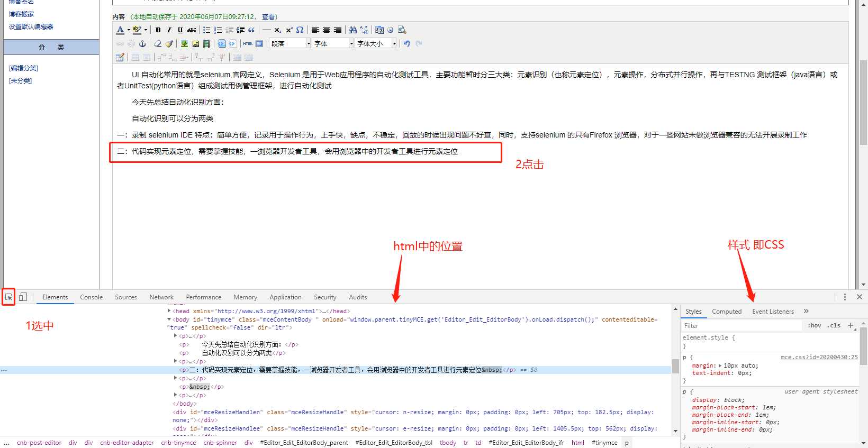Viewport: 868px width, 448px height.
Task: Click the tree image upload icon
Action: [184, 44]
